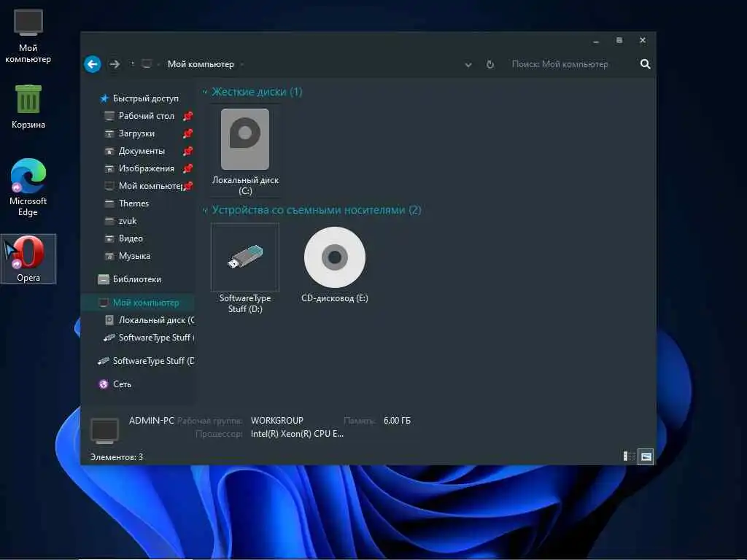747x560 pixels.
Task: Minimize the explorer window
Action: (x=595, y=41)
